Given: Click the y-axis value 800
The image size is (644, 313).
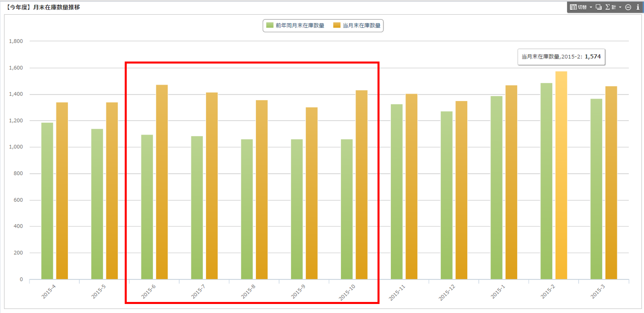Looking at the screenshot, I should pos(18,173).
